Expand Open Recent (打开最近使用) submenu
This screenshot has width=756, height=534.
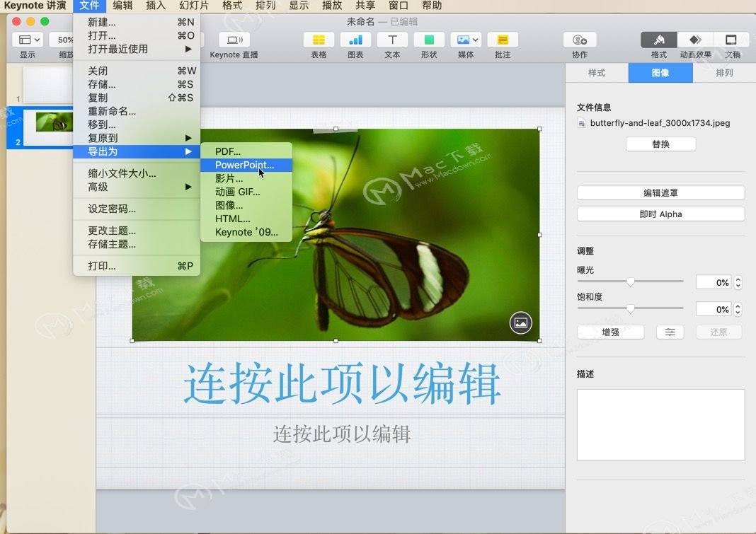click(x=137, y=50)
